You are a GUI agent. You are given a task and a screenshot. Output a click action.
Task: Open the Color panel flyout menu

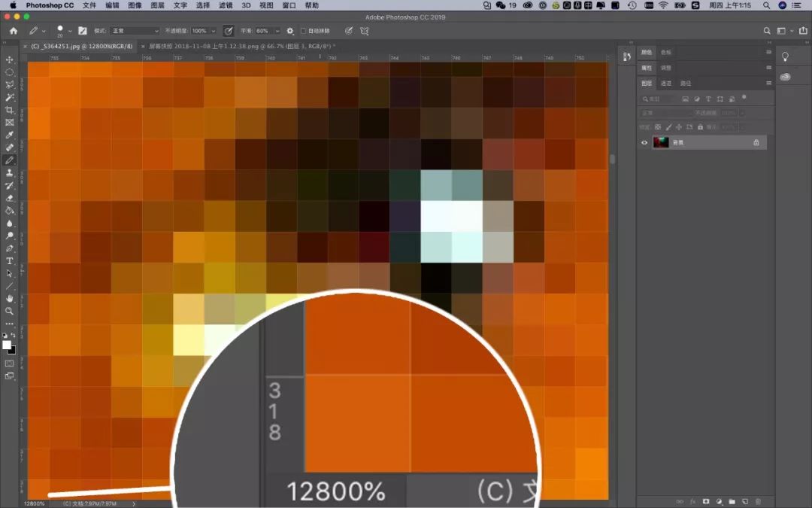(768, 53)
